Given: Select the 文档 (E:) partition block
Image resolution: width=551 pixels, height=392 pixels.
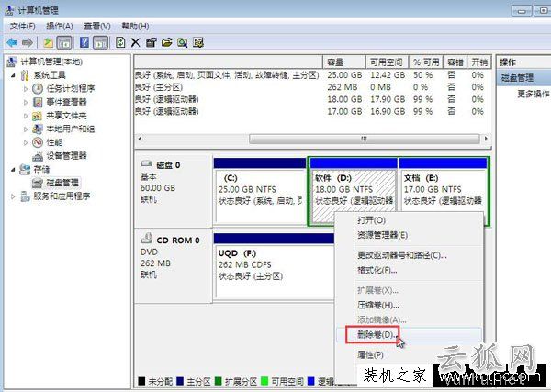Looking at the screenshot, I should (444, 191).
